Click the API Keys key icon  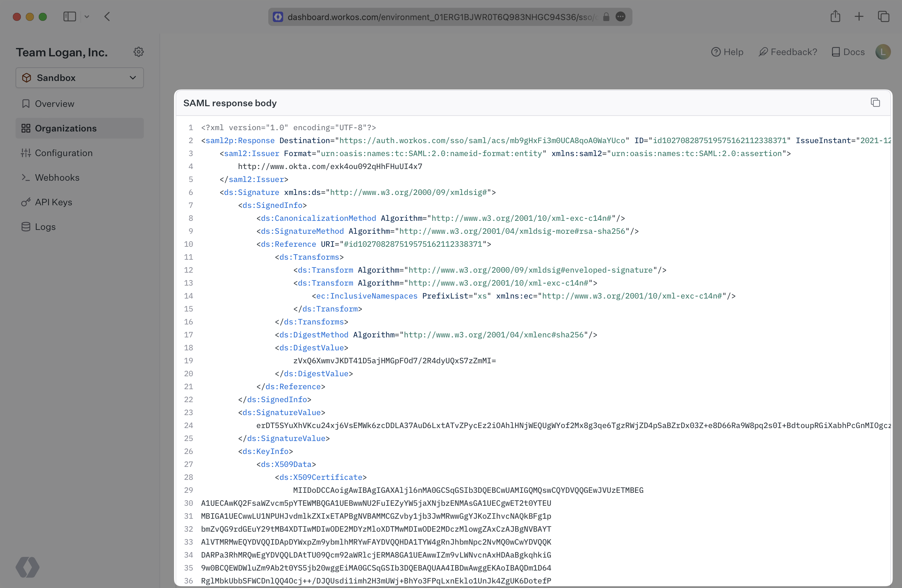26,202
